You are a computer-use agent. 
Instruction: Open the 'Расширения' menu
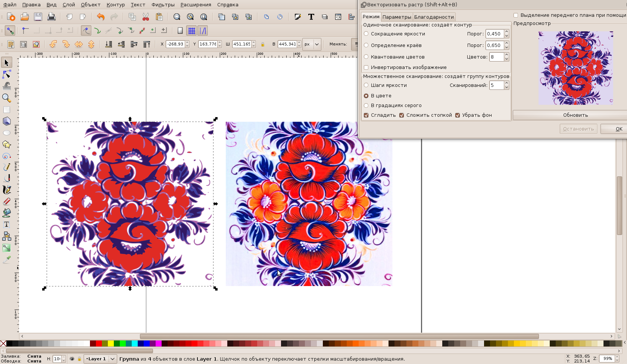(x=196, y=5)
